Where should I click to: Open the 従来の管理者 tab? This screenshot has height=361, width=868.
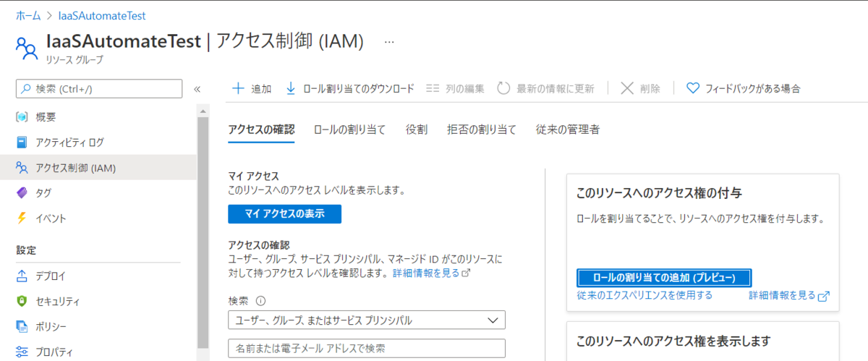568,130
